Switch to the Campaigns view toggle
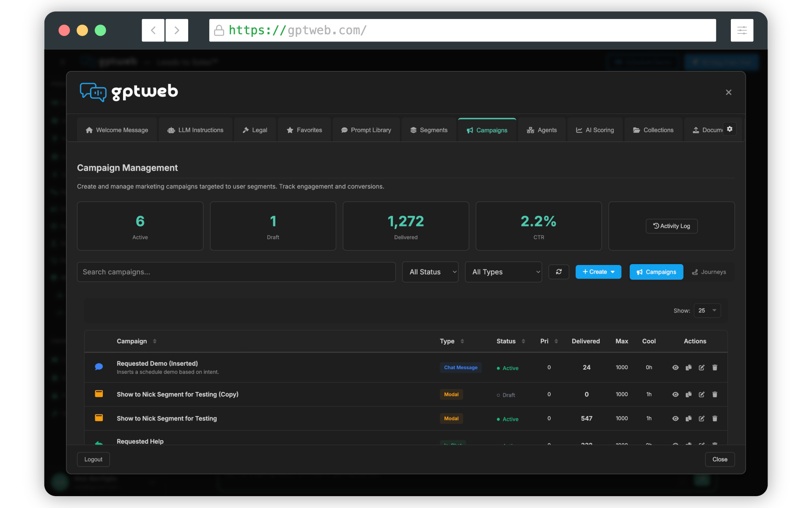Screen dimensions: 812x508 656,272
